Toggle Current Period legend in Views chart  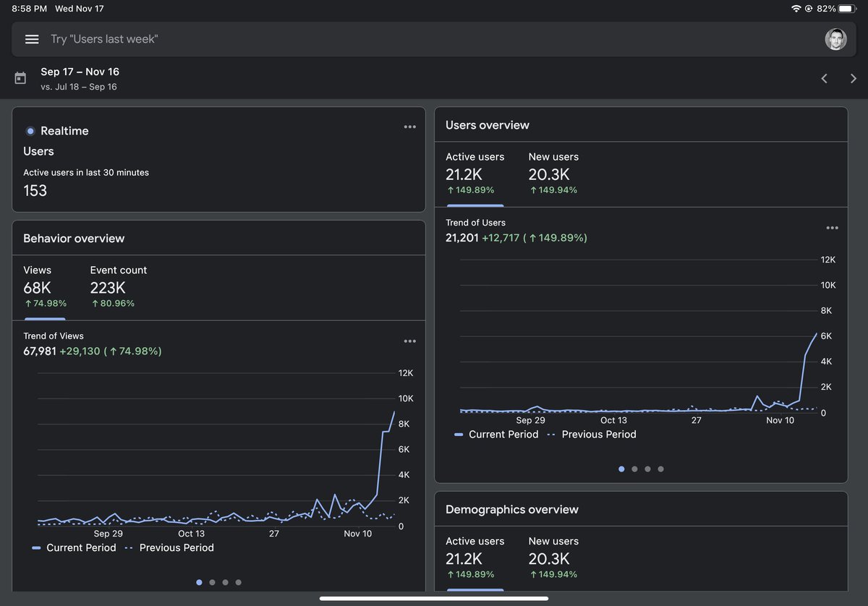tap(74, 548)
